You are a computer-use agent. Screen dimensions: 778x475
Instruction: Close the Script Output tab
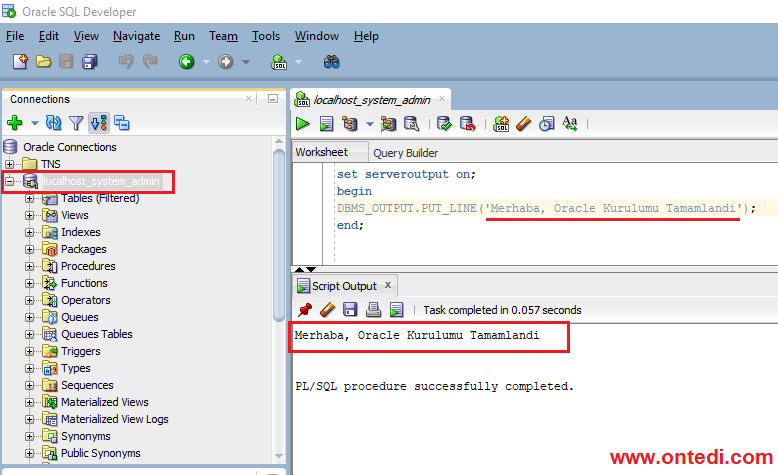388,285
